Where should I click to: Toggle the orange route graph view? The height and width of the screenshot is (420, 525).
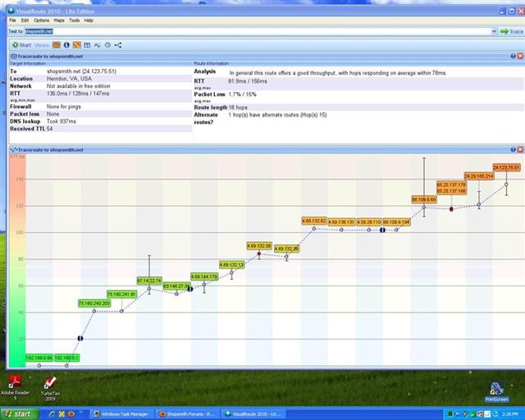point(77,45)
